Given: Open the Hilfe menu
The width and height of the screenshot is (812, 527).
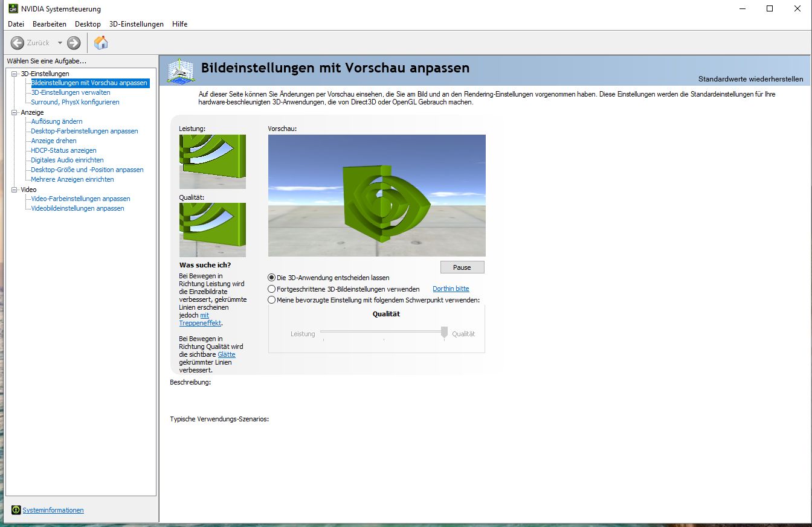Looking at the screenshot, I should (179, 24).
